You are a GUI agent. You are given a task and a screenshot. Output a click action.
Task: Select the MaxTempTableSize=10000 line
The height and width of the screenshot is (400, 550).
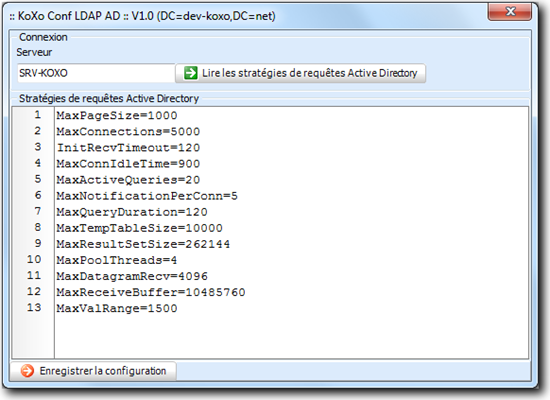click(x=140, y=228)
